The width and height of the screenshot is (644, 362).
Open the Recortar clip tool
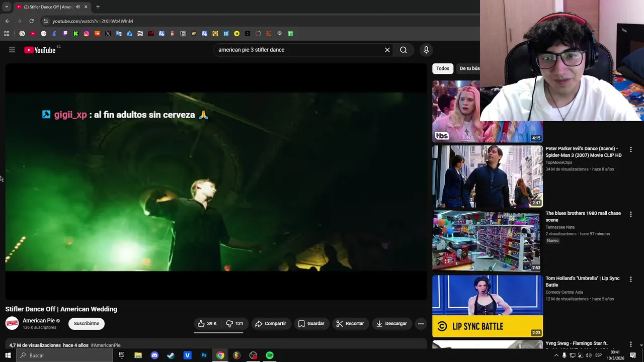pos(350,324)
